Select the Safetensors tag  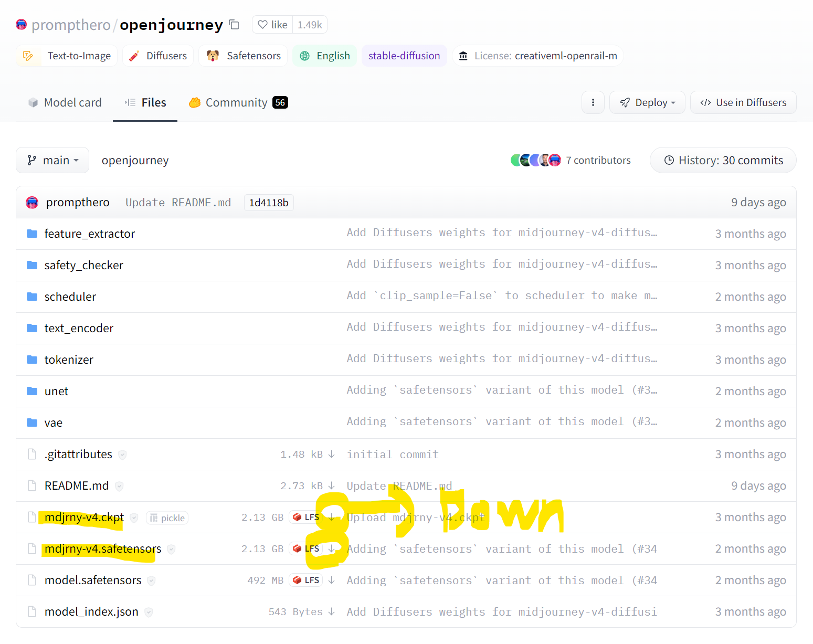[x=243, y=56]
